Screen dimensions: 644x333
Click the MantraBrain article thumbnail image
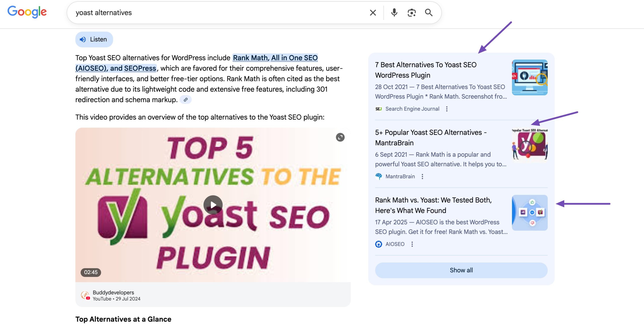click(530, 145)
